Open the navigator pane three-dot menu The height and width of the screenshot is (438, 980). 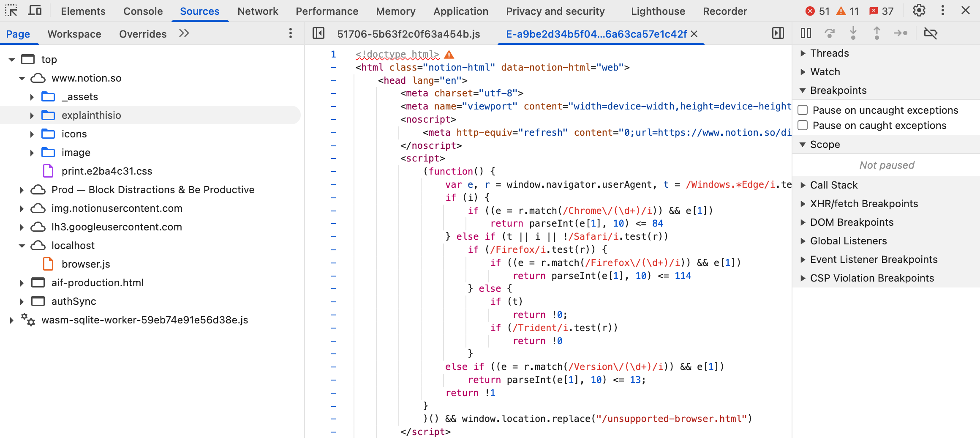[290, 33]
